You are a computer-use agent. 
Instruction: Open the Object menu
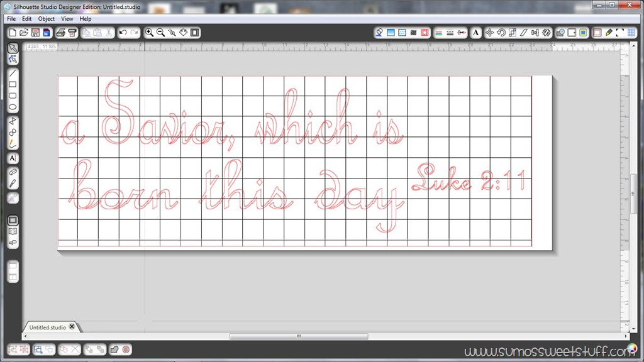coord(47,19)
